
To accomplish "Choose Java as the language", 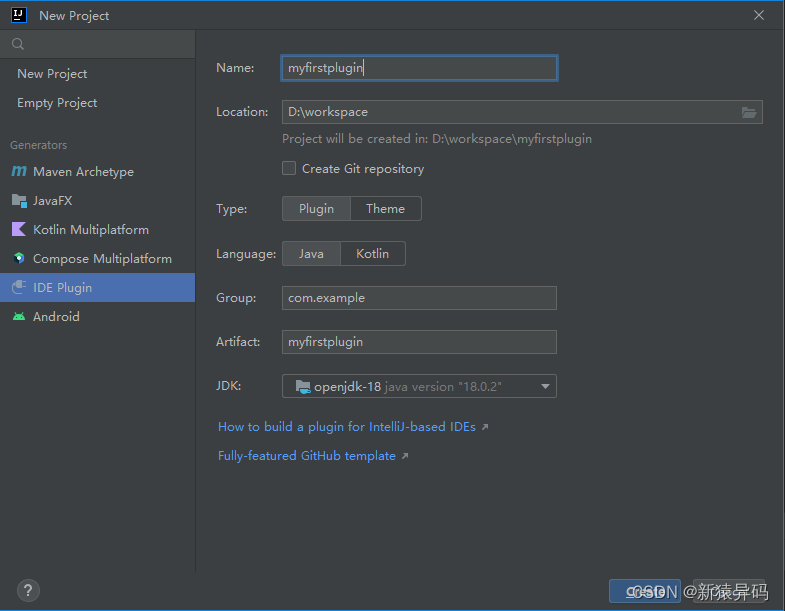I will 311,253.
